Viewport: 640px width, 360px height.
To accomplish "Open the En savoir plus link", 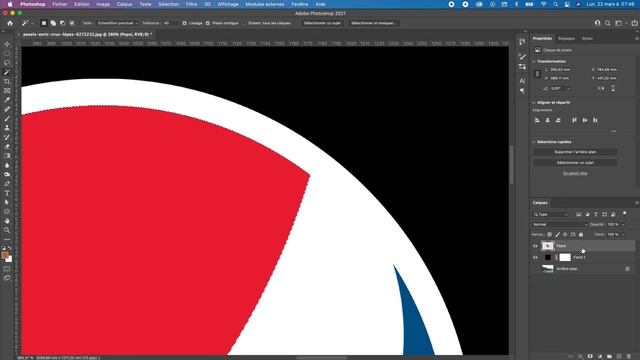I will 575,173.
